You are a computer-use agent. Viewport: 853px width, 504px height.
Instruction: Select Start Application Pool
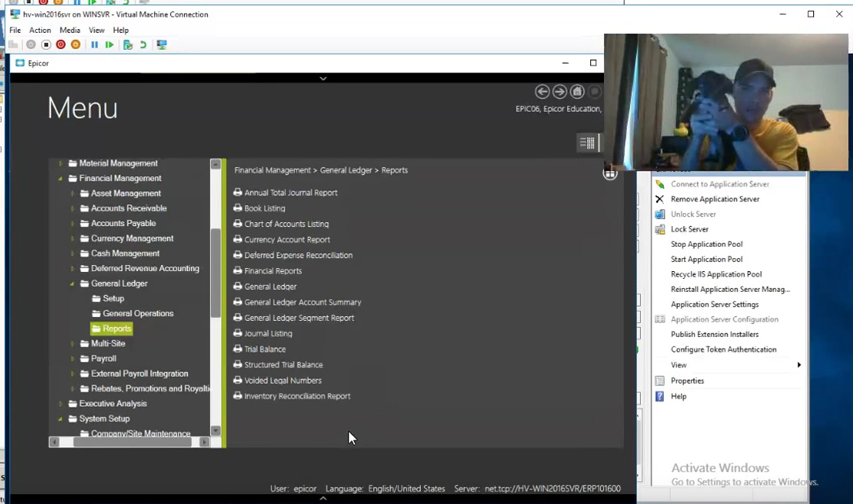pyautogui.click(x=706, y=260)
